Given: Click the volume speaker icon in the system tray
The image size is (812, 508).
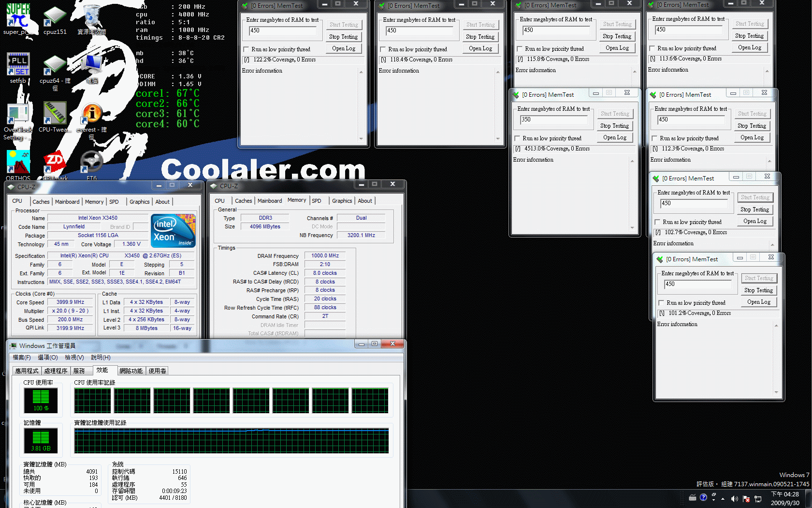Looking at the screenshot, I should tap(734, 498).
